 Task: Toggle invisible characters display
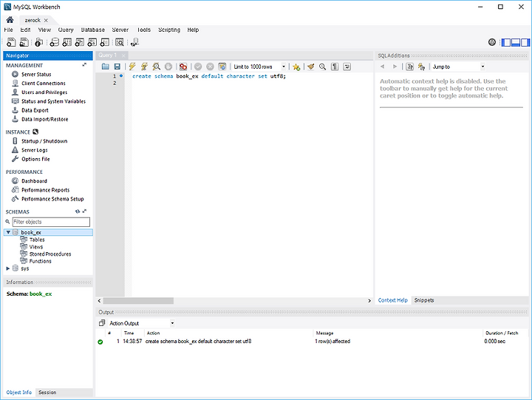[335, 67]
